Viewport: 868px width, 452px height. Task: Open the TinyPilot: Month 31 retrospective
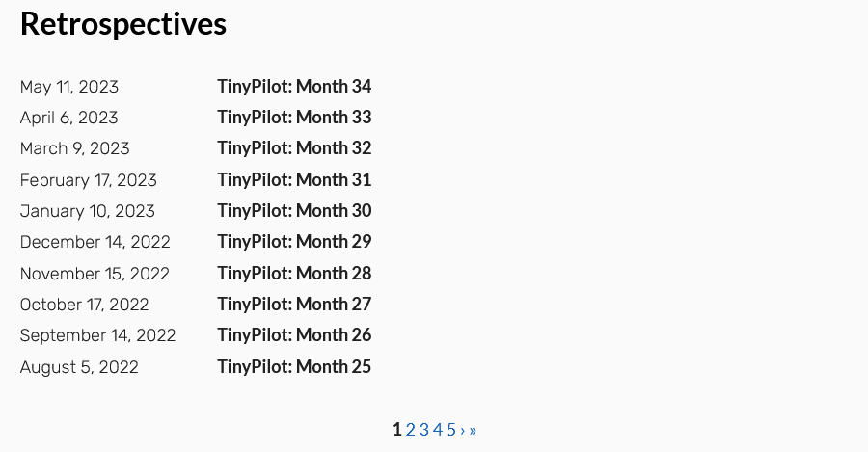pyautogui.click(x=294, y=180)
